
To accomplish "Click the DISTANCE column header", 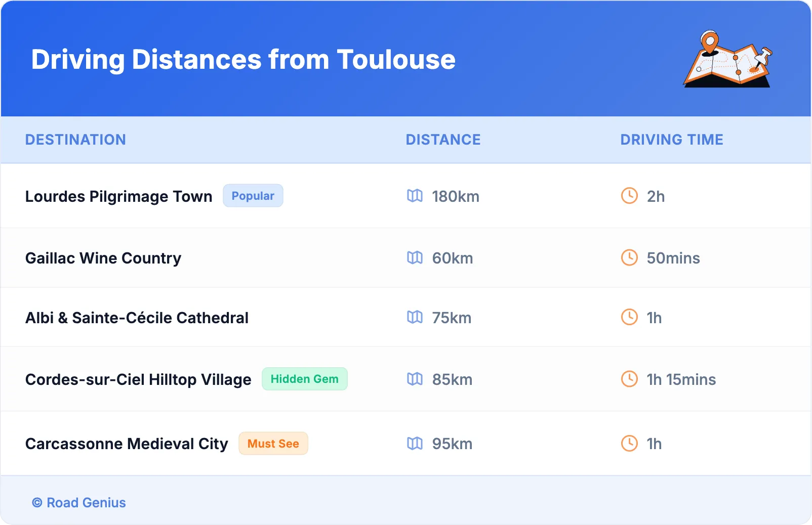I will click(x=443, y=140).
